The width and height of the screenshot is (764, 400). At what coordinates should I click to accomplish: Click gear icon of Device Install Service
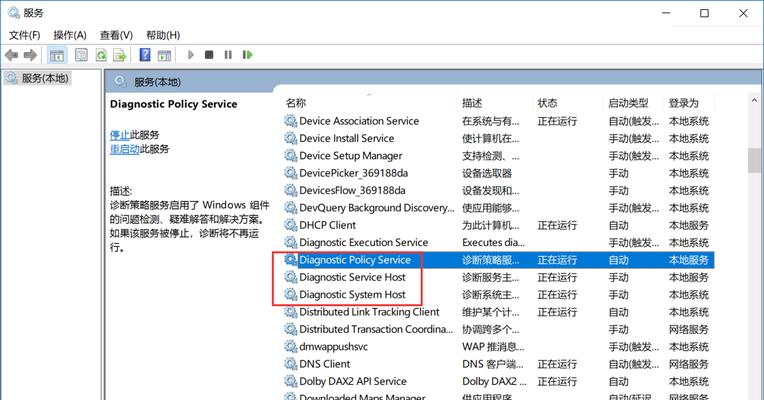tap(290, 138)
